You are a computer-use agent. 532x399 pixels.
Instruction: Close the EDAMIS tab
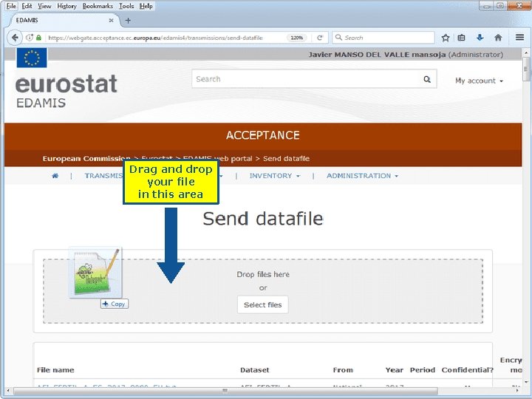coord(111,21)
